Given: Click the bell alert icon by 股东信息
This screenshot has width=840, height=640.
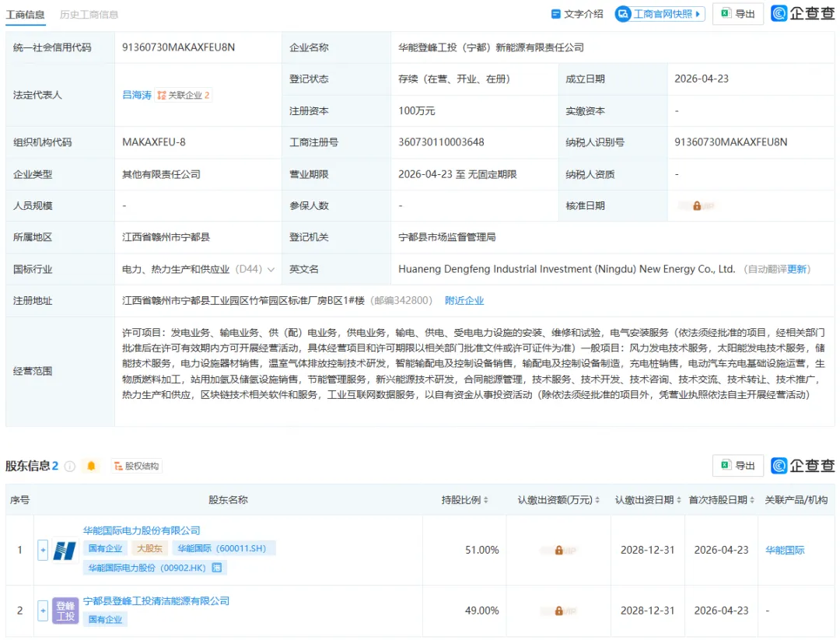Looking at the screenshot, I should pos(92,466).
